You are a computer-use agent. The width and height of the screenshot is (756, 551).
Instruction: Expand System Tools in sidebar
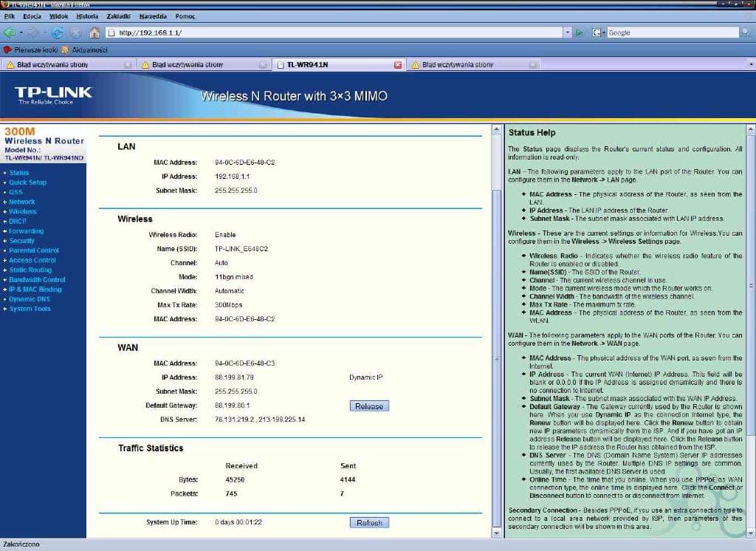pos(30,309)
